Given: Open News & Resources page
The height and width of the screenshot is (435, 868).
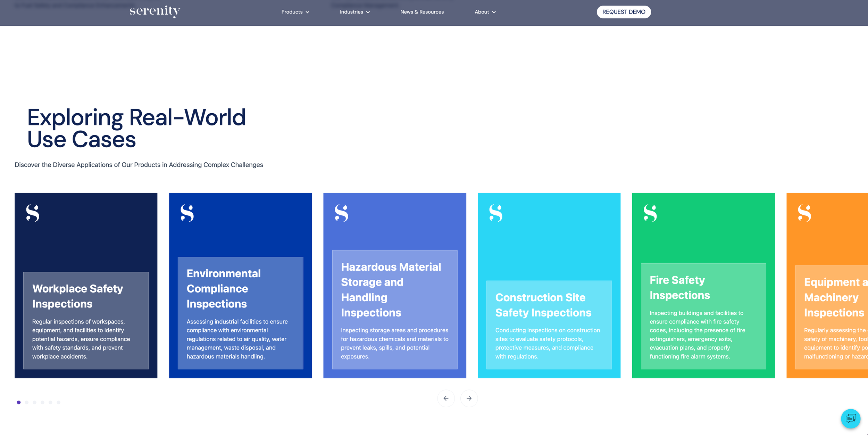Looking at the screenshot, I should pos(422,12).
